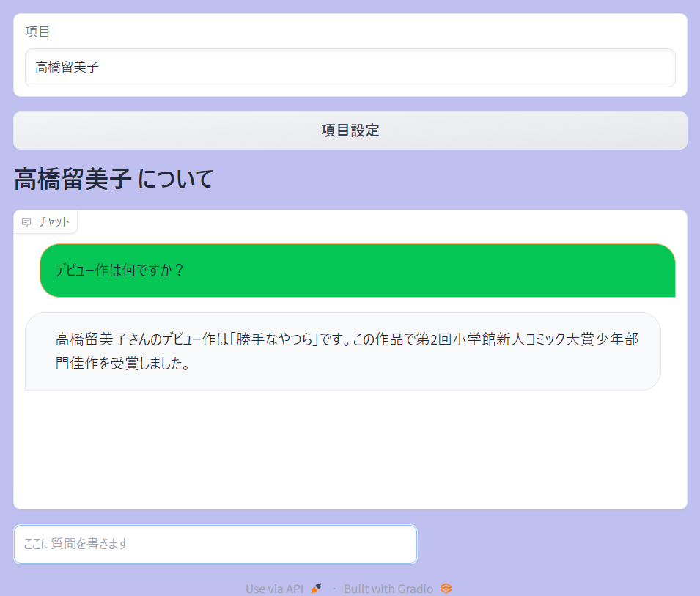Click the 項目 label above the text field
Viewport: 700px width, 596px height.
pos(37,32)
